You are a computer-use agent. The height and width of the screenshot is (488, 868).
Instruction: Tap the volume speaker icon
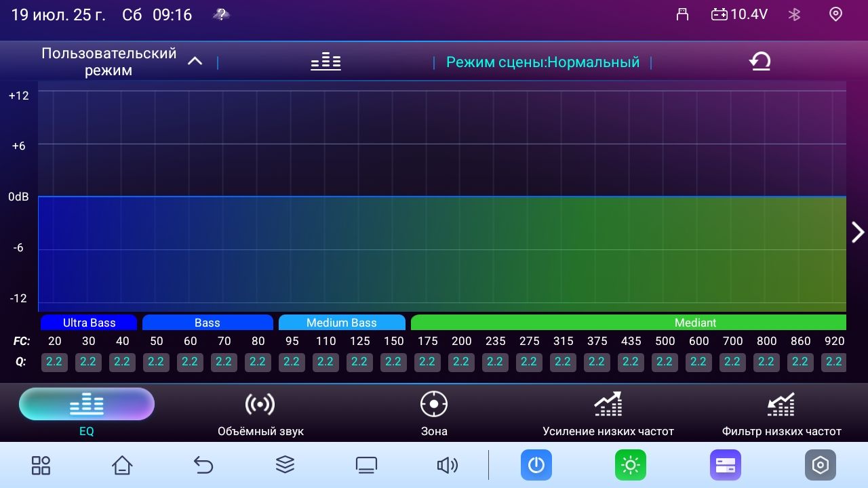point(447,465)
